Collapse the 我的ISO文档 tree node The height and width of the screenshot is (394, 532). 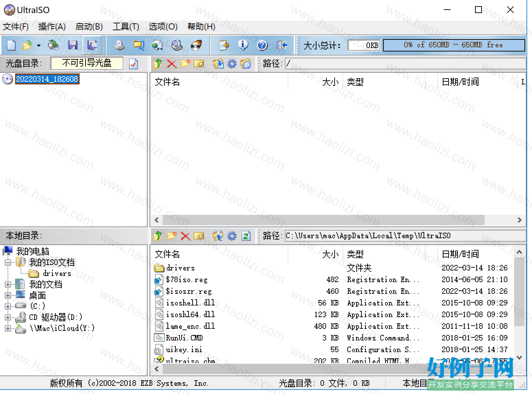tap(8, 263)
